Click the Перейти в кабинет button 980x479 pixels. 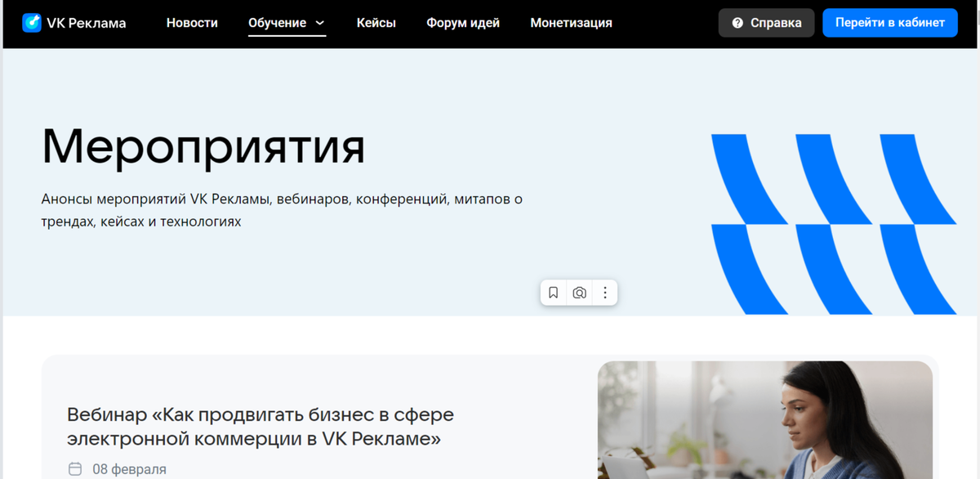pyautogui.click(x=889, y=23)
